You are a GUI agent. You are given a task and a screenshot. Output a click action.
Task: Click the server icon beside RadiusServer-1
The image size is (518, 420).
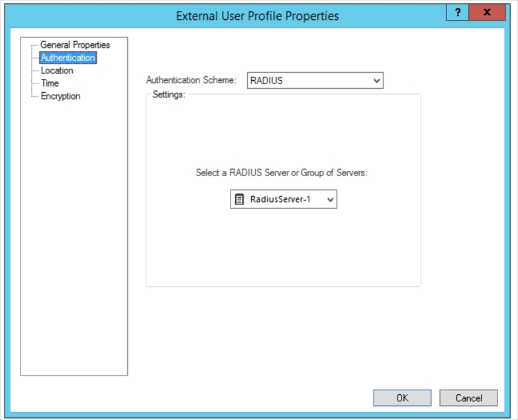[x=240, y=199]
